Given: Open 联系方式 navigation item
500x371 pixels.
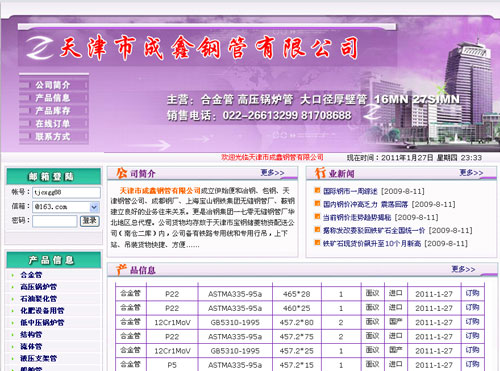Looking at the screenshot, I should pos(53,137).
